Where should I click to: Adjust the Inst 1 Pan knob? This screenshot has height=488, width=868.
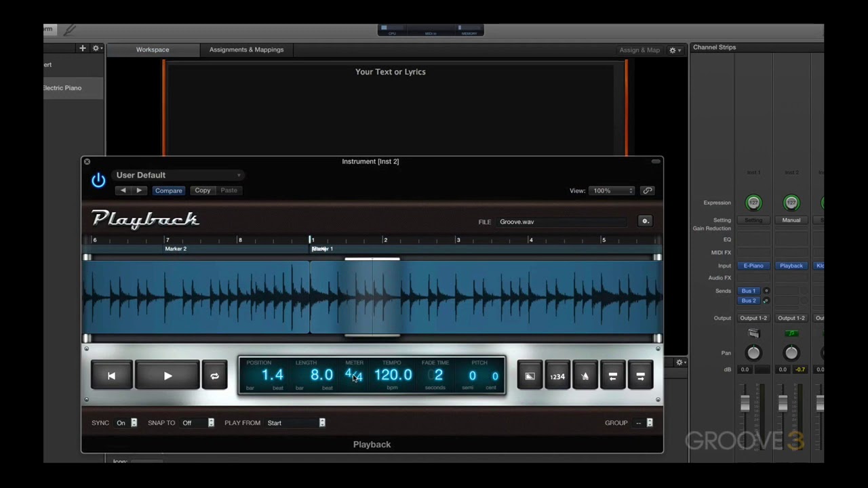click(x=753, y=352)
